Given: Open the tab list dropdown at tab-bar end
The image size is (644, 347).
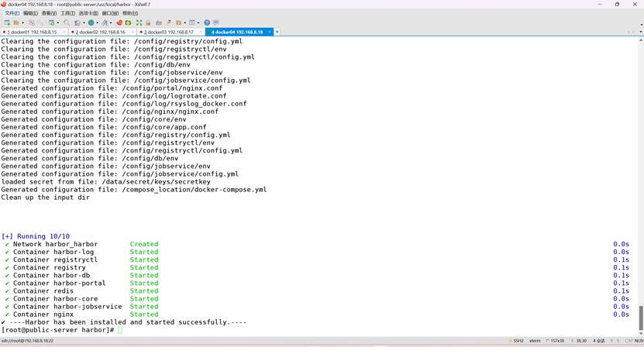Looking at the screenshot, I should point(641,32).
